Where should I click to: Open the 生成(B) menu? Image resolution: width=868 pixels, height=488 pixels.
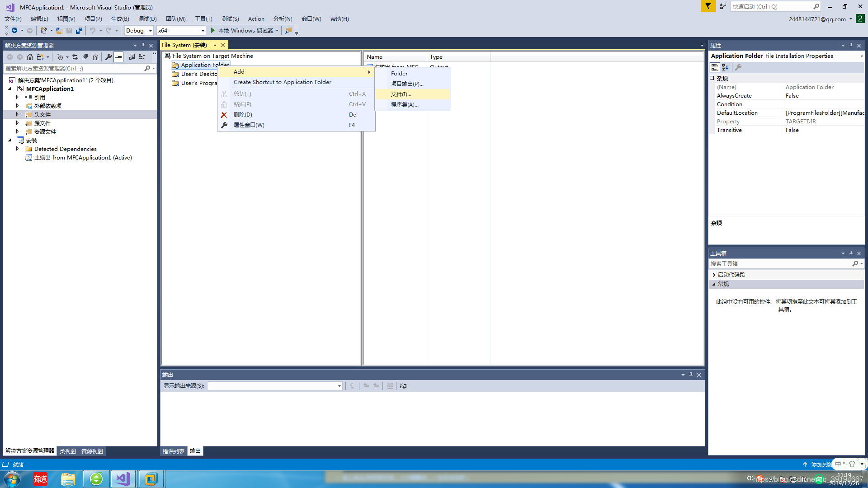tap(120, 19)
